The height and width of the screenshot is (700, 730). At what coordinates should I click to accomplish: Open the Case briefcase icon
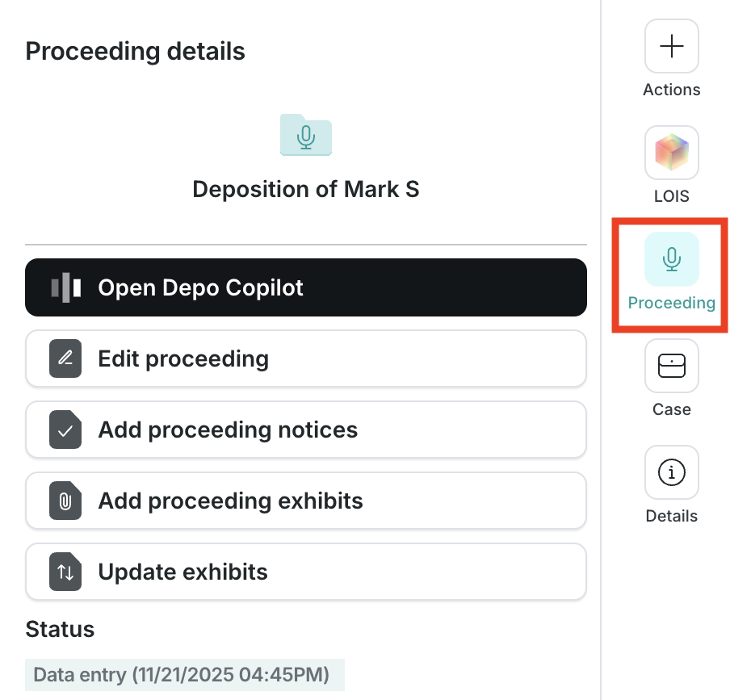click(x=671, y=366)
